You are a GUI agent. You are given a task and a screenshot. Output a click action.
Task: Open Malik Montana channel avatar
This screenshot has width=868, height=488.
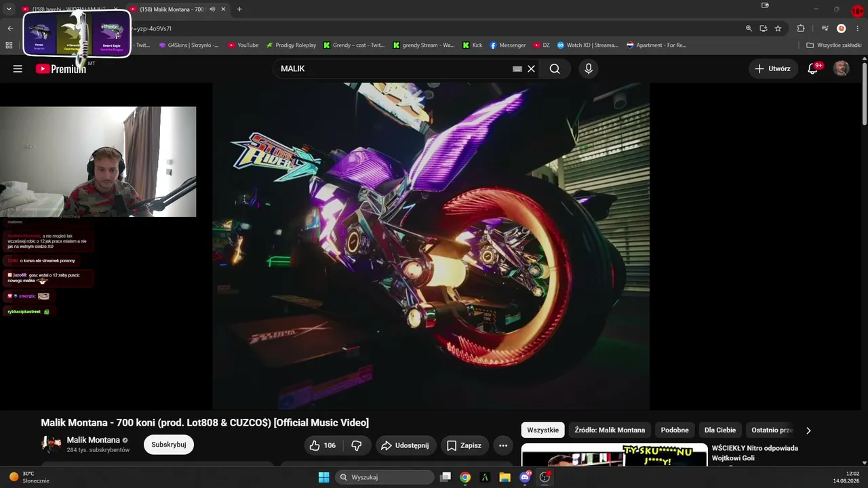click(x=51, y=445)
